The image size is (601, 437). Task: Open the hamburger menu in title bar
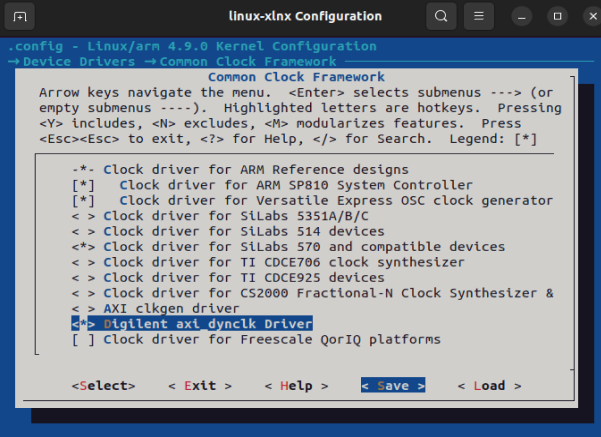click(x=479, y=16)
